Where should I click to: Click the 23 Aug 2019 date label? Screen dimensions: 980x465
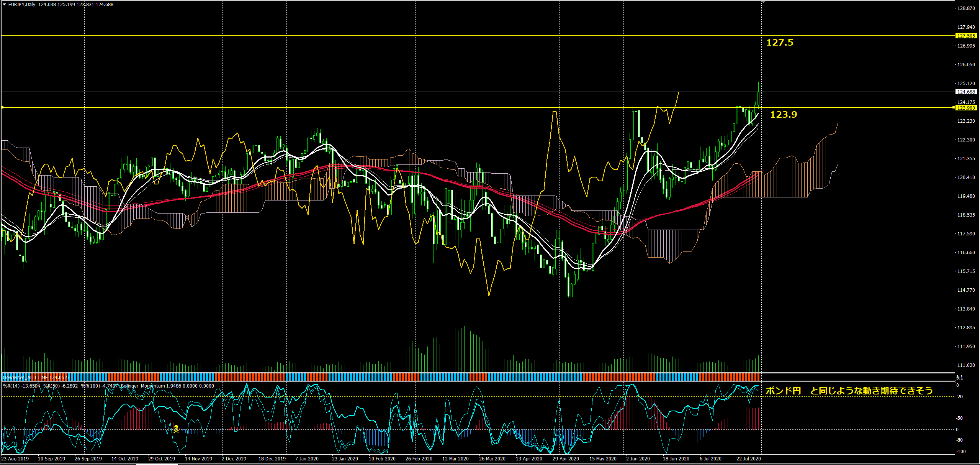click(x=15, y=458)
